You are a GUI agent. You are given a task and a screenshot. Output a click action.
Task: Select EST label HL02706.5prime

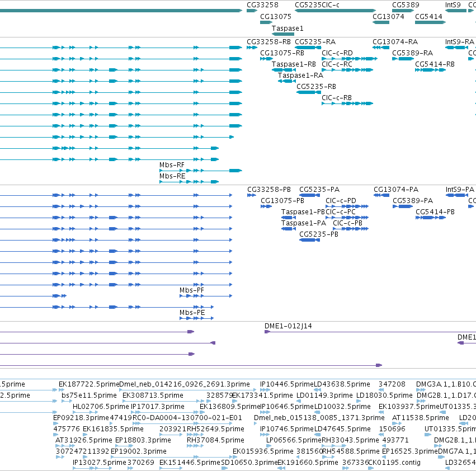click(101, 407)
